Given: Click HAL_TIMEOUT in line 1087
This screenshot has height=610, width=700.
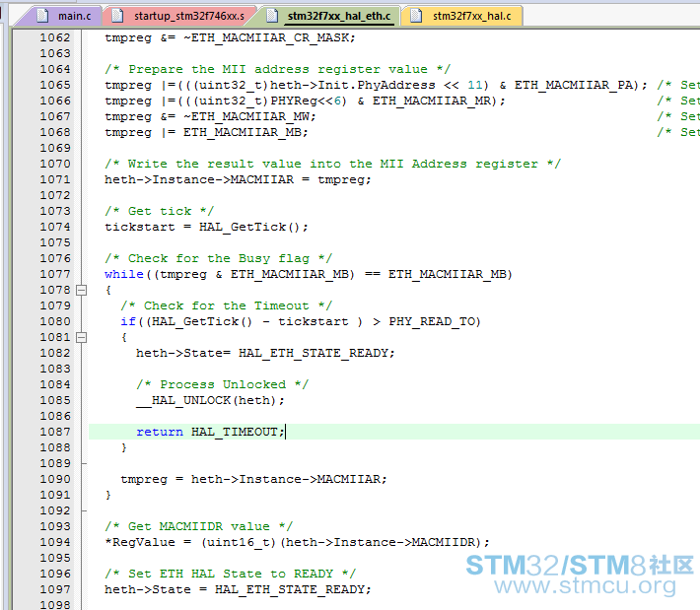Looking at the screenshot, I should (x=235, y=433).
